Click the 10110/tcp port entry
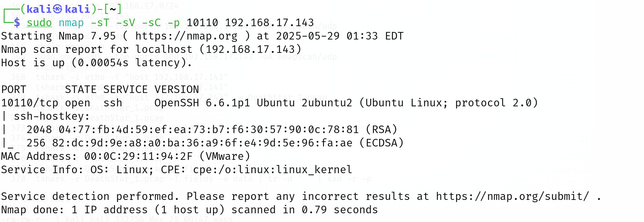 point(30,103)
